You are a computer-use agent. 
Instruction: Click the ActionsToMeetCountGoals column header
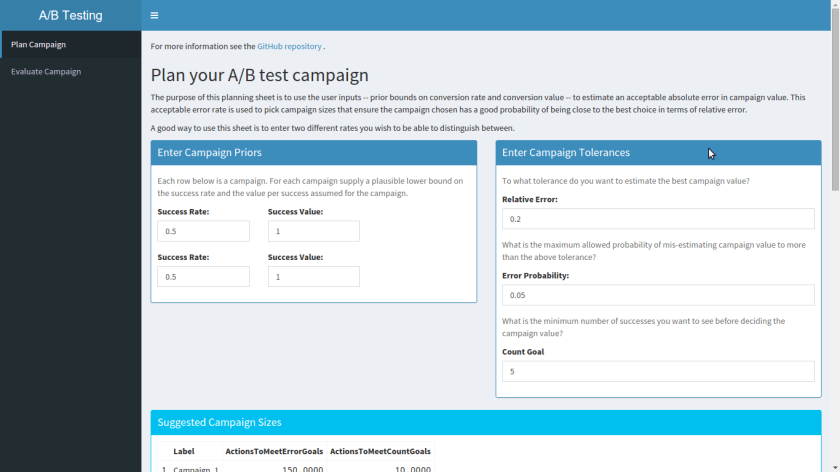[380, 451]
